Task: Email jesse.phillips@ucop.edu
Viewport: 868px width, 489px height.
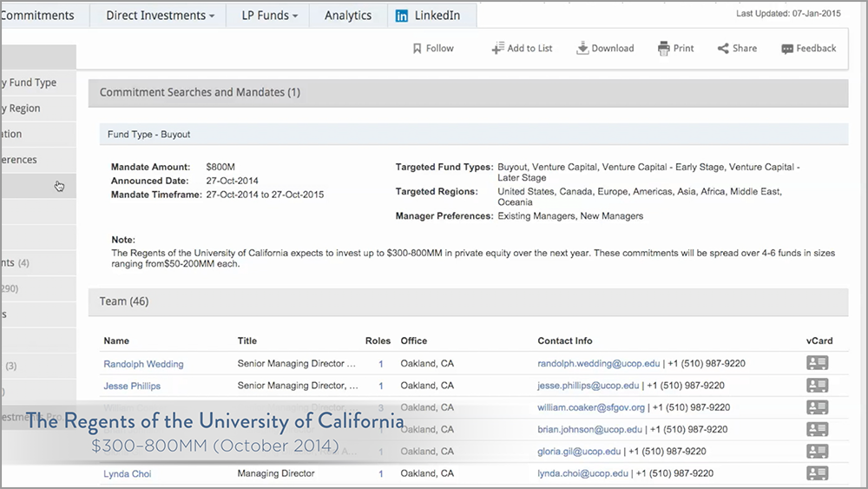Action: (x=588, y=386)
